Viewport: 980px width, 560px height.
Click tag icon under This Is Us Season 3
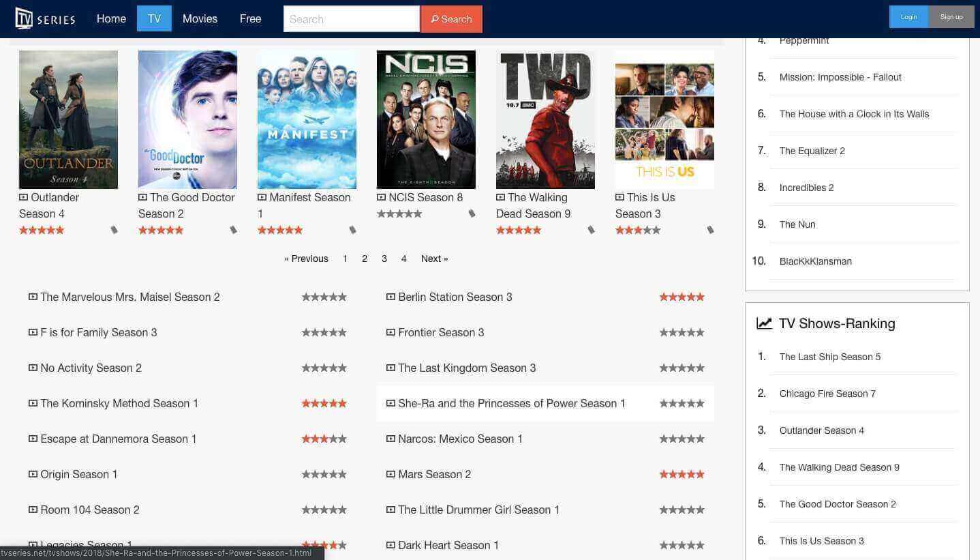click(x=710, y=230)
